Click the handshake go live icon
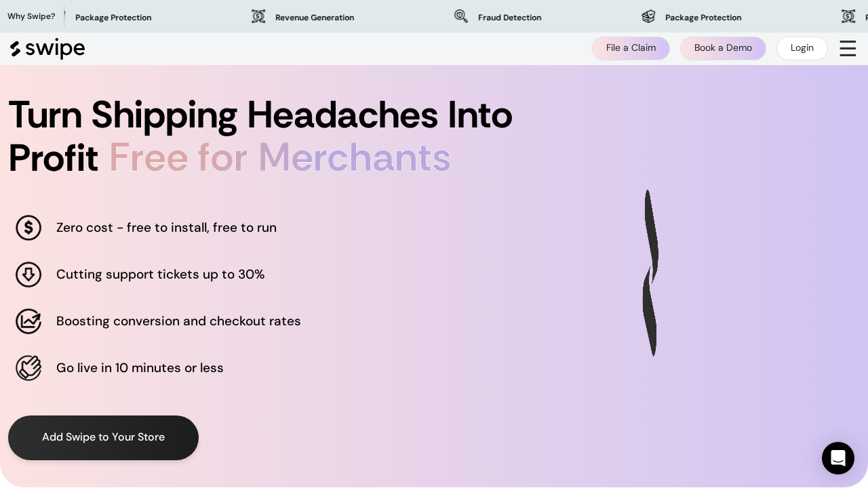868x488 pixels. click(x=28, y=368)
